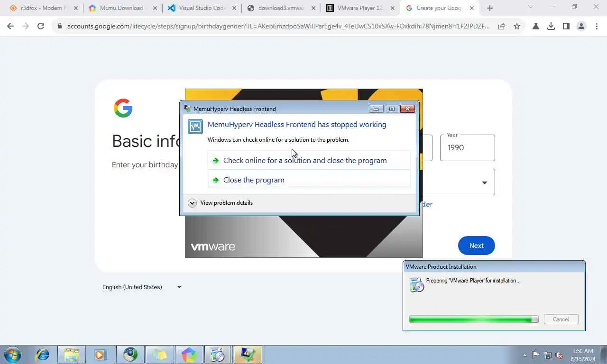Click the VMware installation progress bar
Image resolution: width=607 pixels, height=364 pixels.
[474, 319]
